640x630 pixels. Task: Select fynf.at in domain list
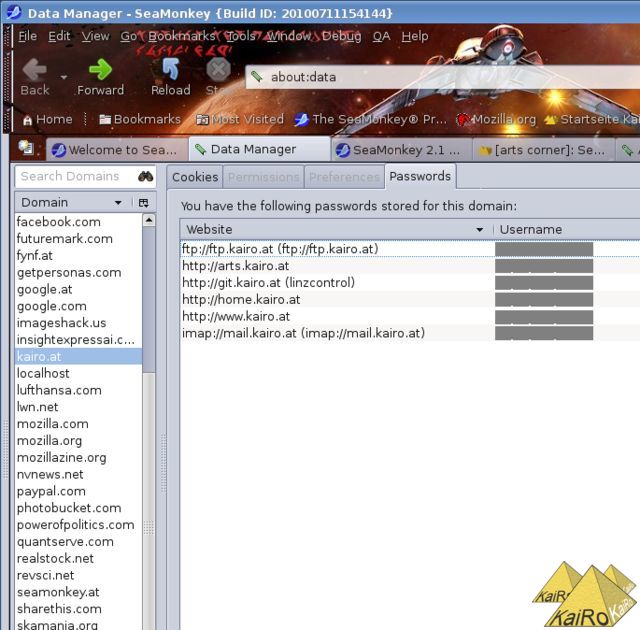tap(79, 255)
